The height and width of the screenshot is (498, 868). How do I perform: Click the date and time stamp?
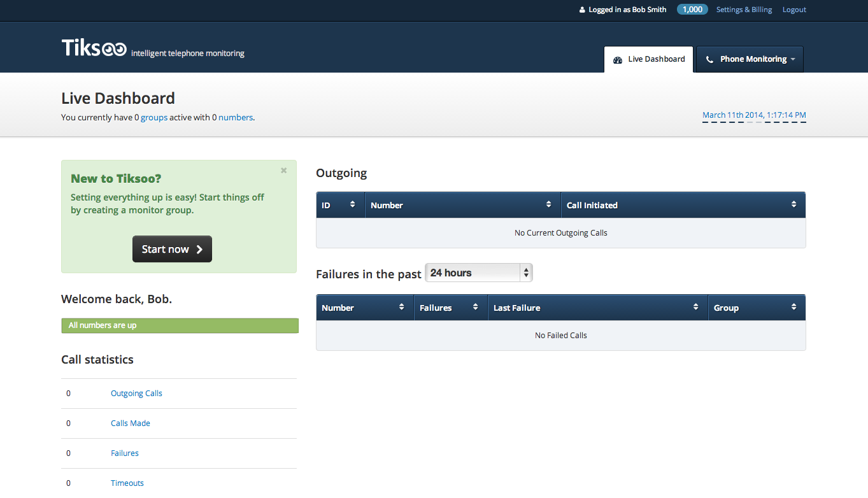[x=754, y=115]
